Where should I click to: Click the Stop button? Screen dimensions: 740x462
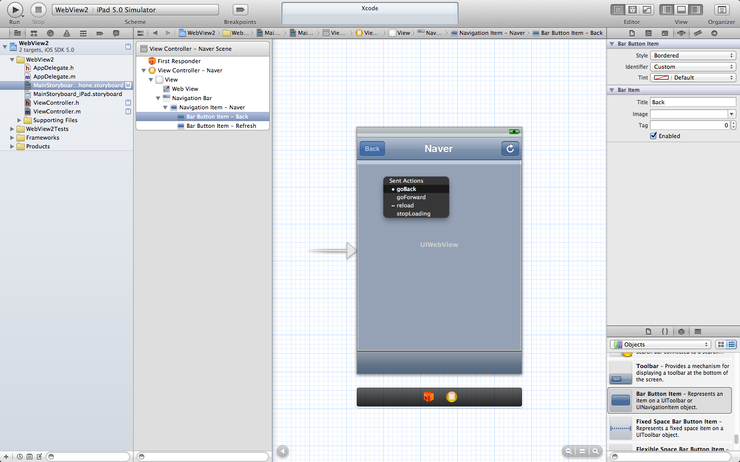[38, 9]
